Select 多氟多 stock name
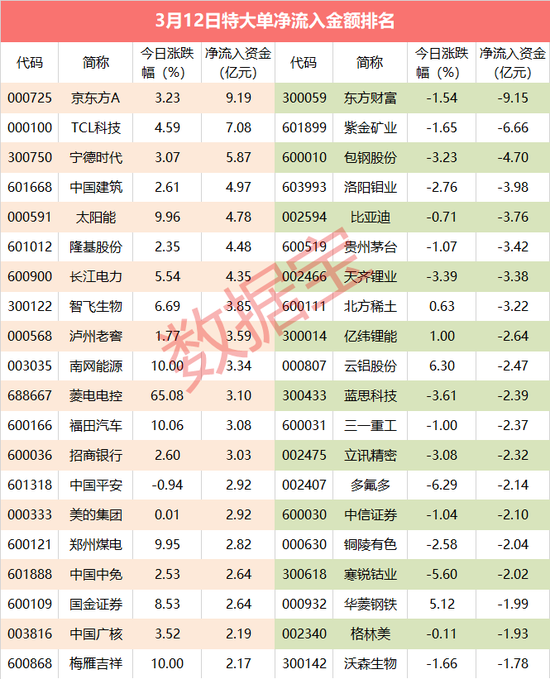The height and width of the screenshot is (679, 550). 370,485
